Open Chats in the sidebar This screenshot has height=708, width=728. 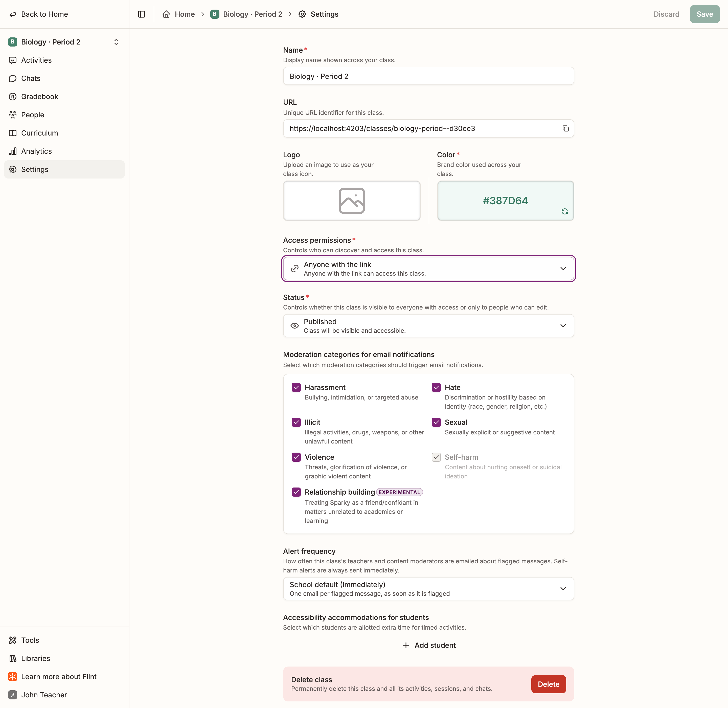[x=64, y=78]
